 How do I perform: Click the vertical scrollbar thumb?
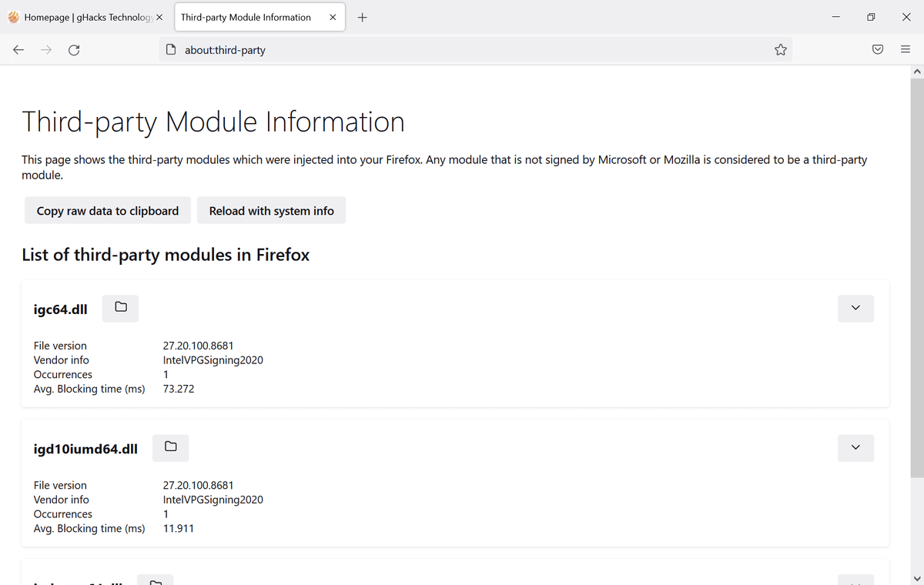click(x=916, y=277)
